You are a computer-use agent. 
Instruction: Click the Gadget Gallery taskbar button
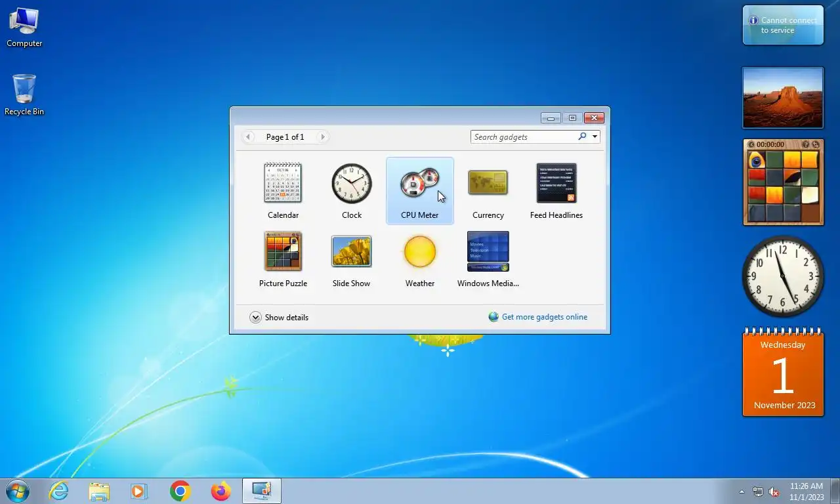262,491
